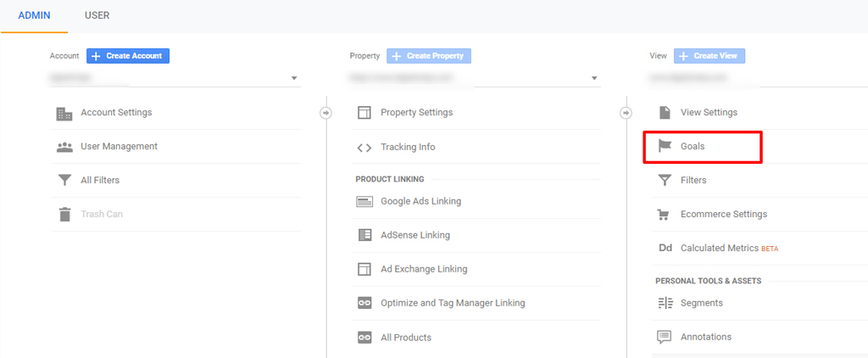Click the Account Settings building icon
The width and height of the screenshot is (868, 358).
(x=64, y=113)
